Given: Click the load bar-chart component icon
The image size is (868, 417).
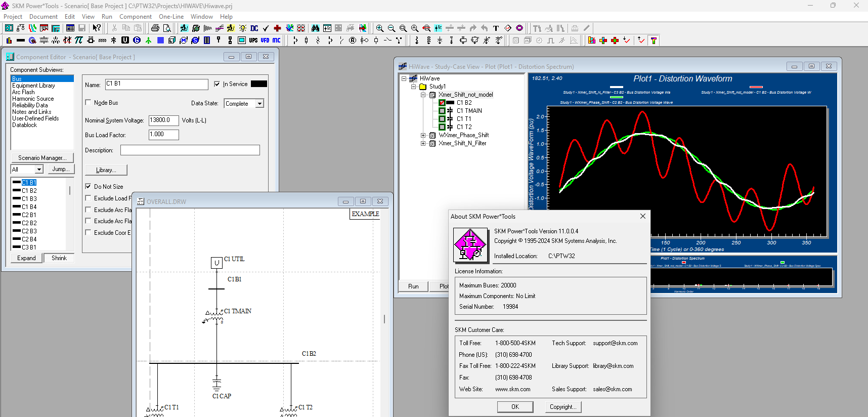Looking at the screenshot, I should pyautogui.click(x=9, y=40).
